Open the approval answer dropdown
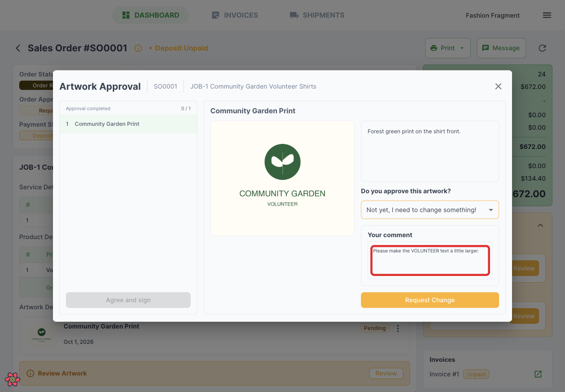565x392 pixels. pos(430,210)
